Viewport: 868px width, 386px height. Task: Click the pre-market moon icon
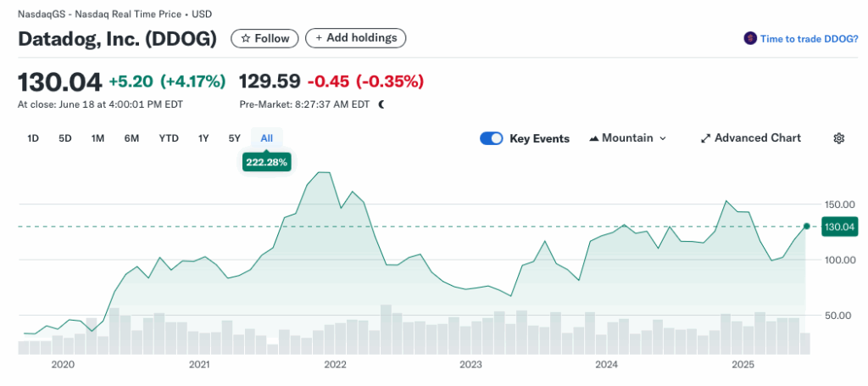[x=381, y=104]
